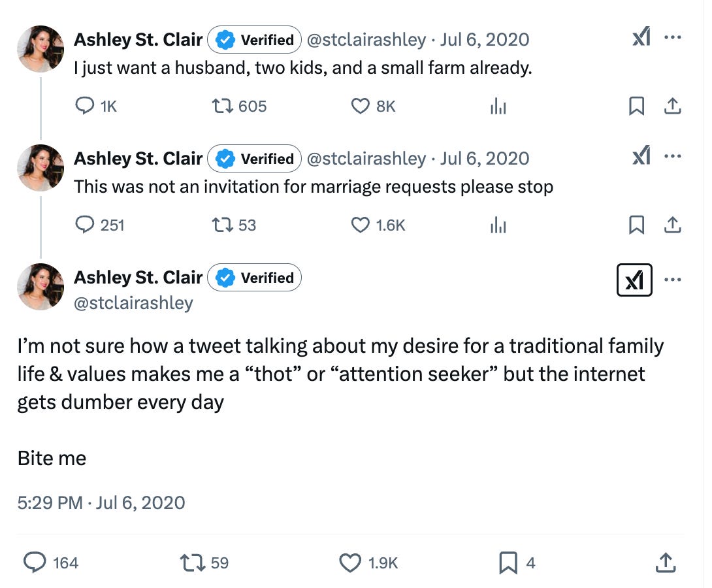Open Grok analysis on the final tweet
Viewport: 712px width, 588px height.
[634, 280]
